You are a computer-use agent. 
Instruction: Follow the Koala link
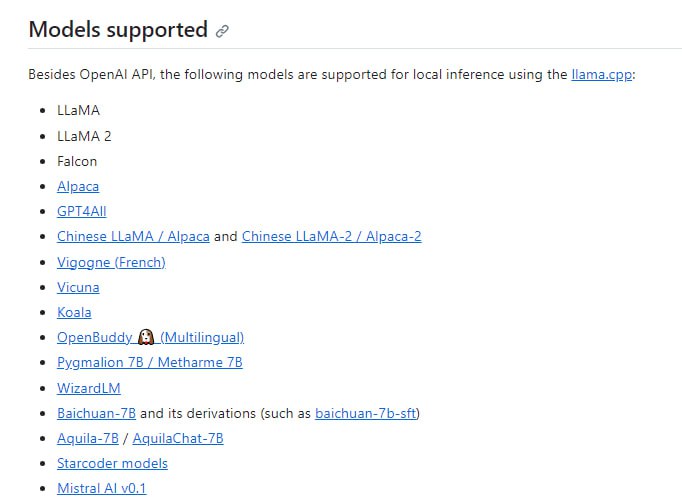(x=74, y=312)
